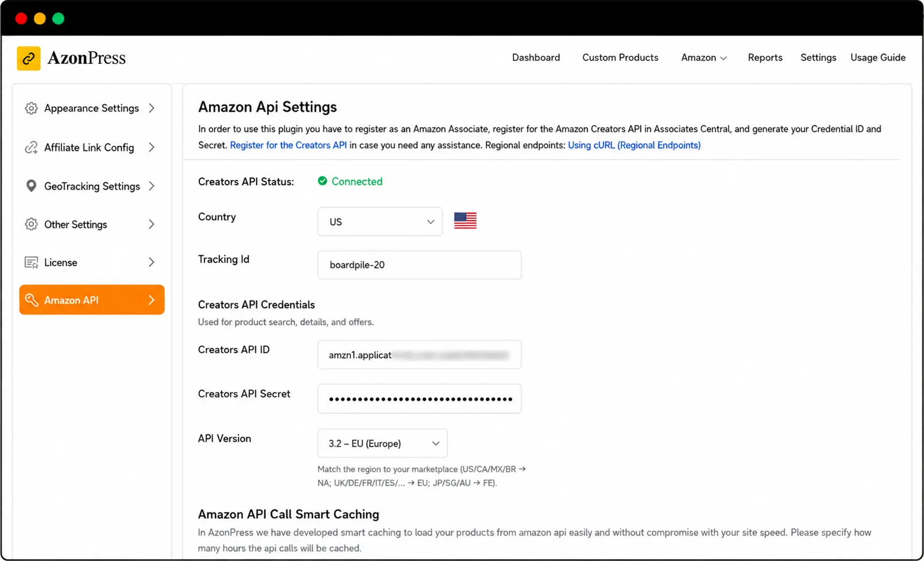This screenshot has width=924, height=561.
Task: Expand License chevron arrow
Action: click(152, 262)
